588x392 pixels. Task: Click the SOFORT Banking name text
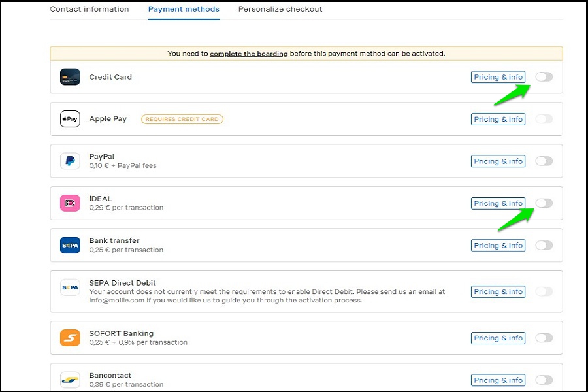click(x=121, y=333)
